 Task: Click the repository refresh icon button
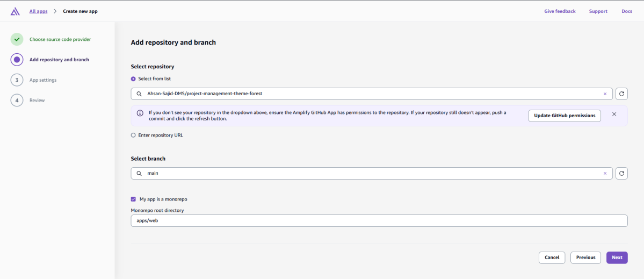coord(621,94)
